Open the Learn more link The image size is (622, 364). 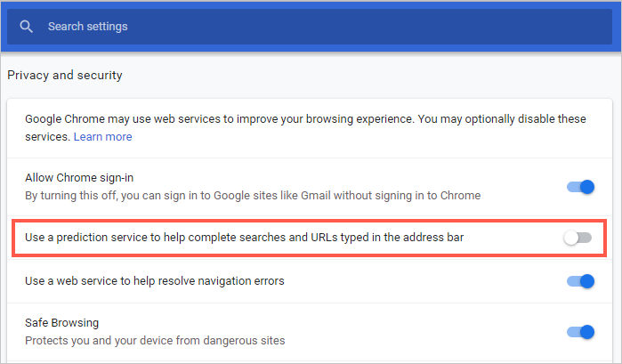pyautogui.click(x=102, y=136)
